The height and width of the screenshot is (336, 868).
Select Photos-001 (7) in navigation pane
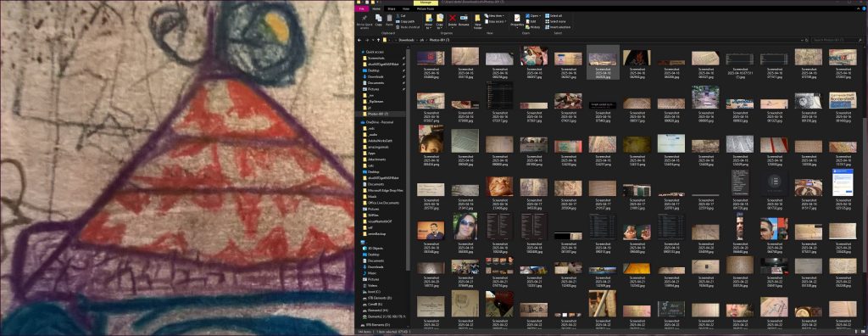(377, 114)
